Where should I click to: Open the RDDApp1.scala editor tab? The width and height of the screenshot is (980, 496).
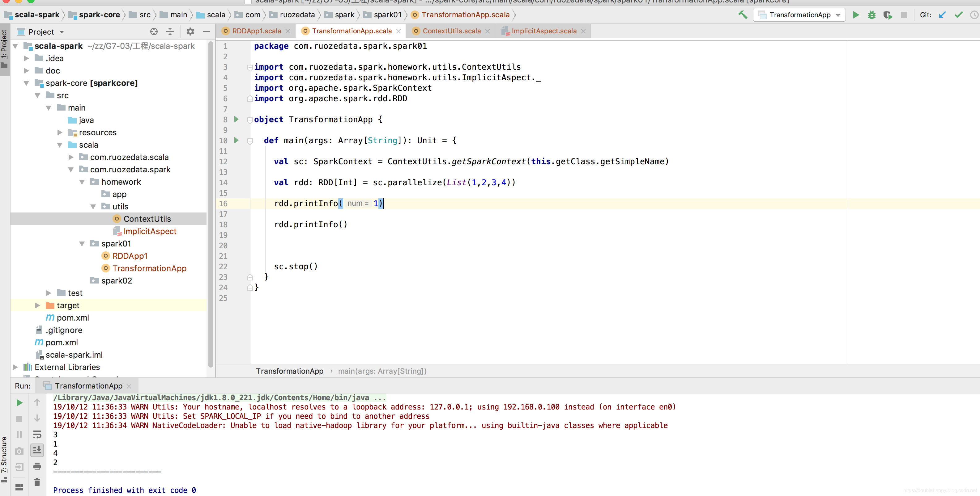pyautogui.click(x=256, y=31)
